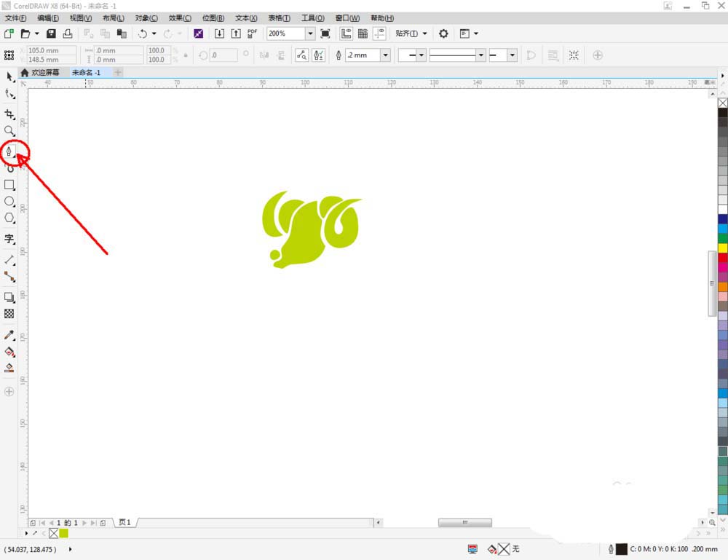Open the outline width .2 mm dropdown
This screenshot has width=728, height=560.
(x=385, y=55)
